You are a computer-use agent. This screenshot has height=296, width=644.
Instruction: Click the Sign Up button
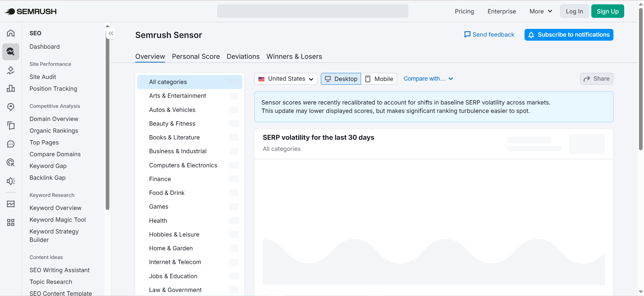coord(608,11)
